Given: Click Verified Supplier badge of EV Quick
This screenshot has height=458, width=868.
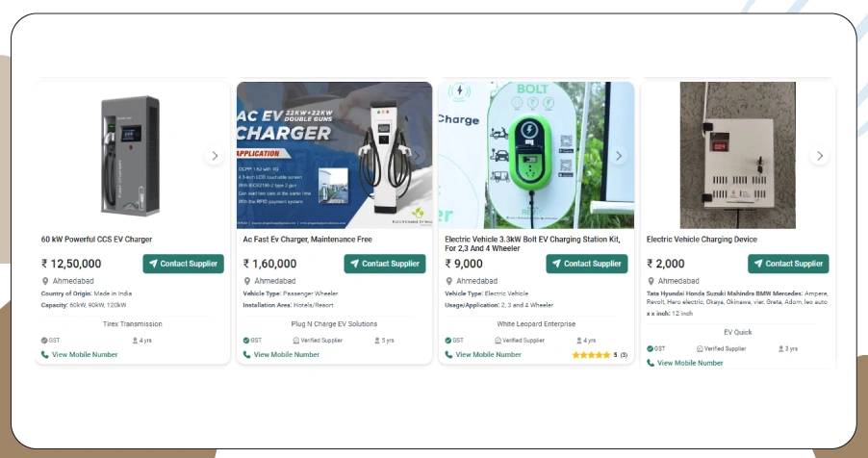Looking at the screenshot, I should tap(722, 349).
